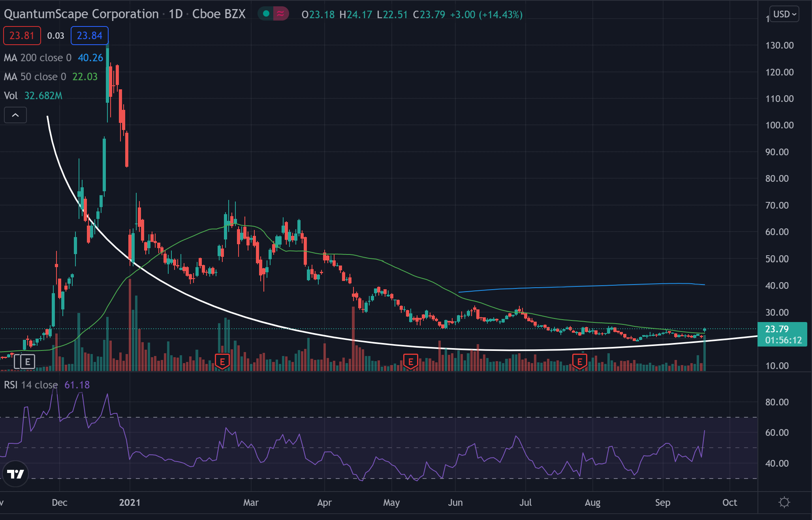The height and width of the screenshot is (520, 812).
Task: Select the QuantumScape Corporation symbol title
Action: pyautogui.click(x=81, y=14)
